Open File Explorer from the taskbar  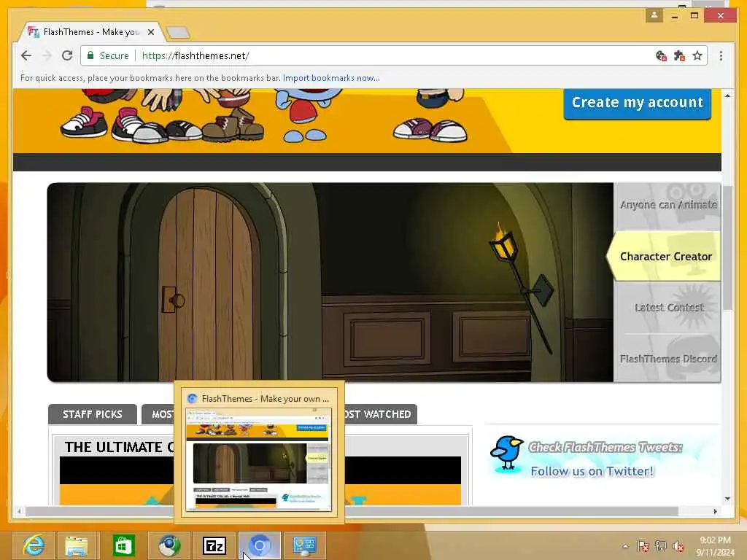coord(76,545)
